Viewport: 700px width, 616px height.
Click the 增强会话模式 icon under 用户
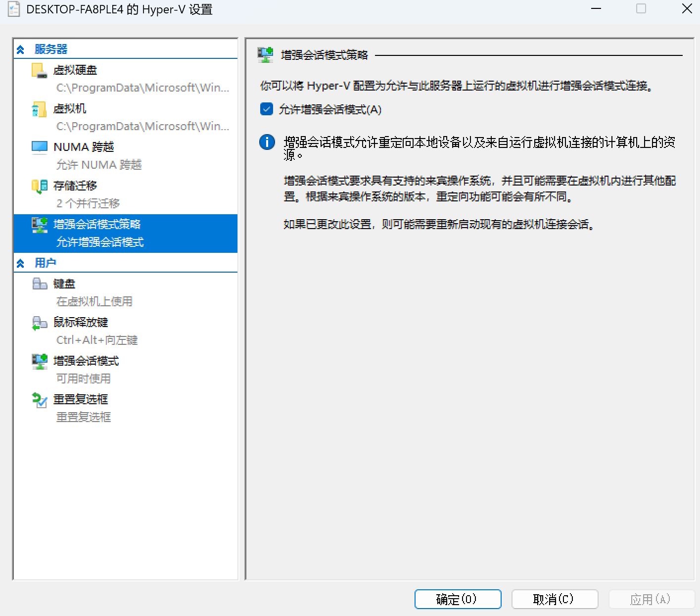pyautogui.click(x=39, y=361)
